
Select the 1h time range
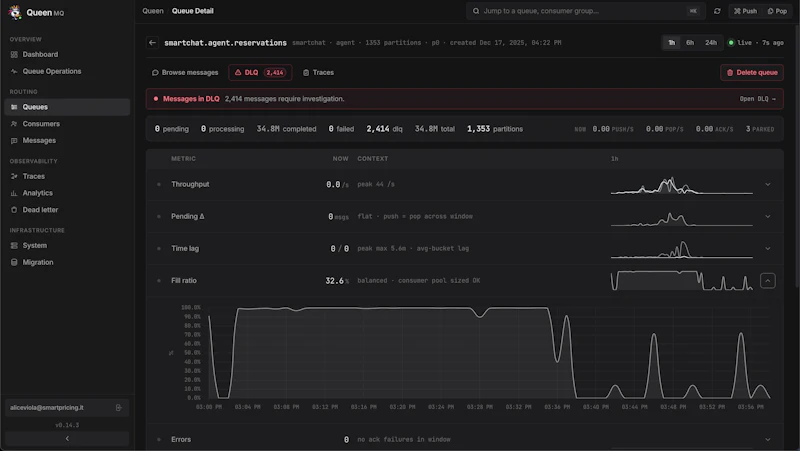tap(671, 43)
